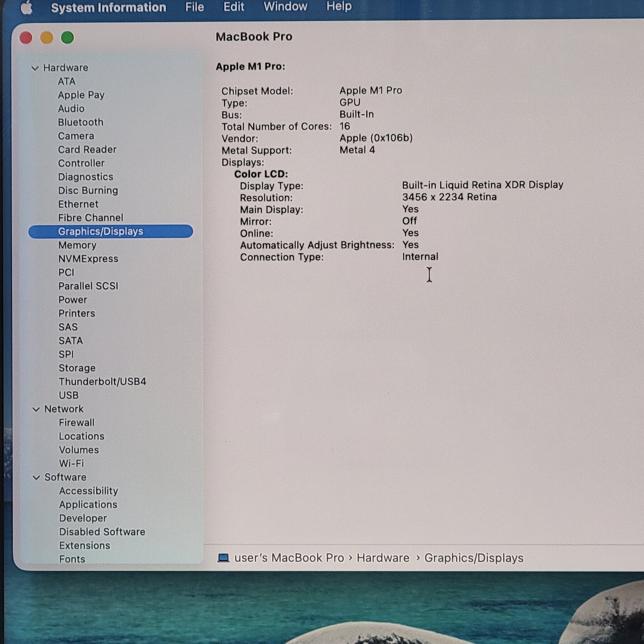This screenshot has height=644, width=644.
Task: Collapse the Software section chevron
Action: [x=37, y=477]
